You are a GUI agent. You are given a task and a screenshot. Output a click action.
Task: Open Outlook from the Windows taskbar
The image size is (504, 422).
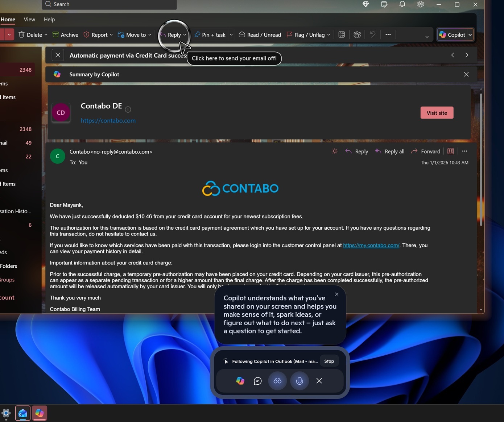click(22, 413)
